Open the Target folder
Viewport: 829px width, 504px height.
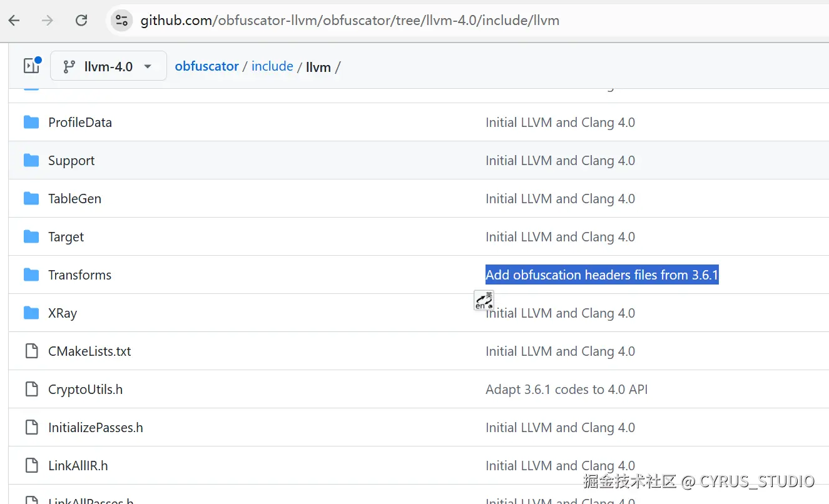pyautogui.click(x=66, y=237)
